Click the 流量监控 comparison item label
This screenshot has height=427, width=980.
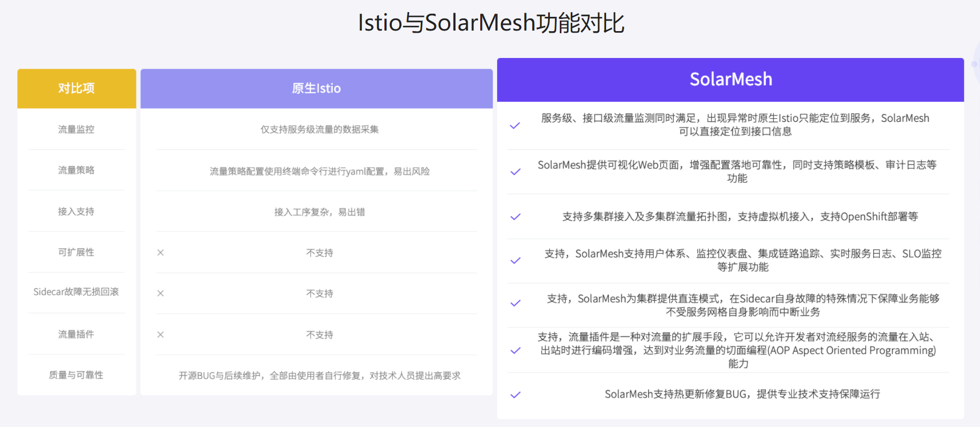pos(76,129)
